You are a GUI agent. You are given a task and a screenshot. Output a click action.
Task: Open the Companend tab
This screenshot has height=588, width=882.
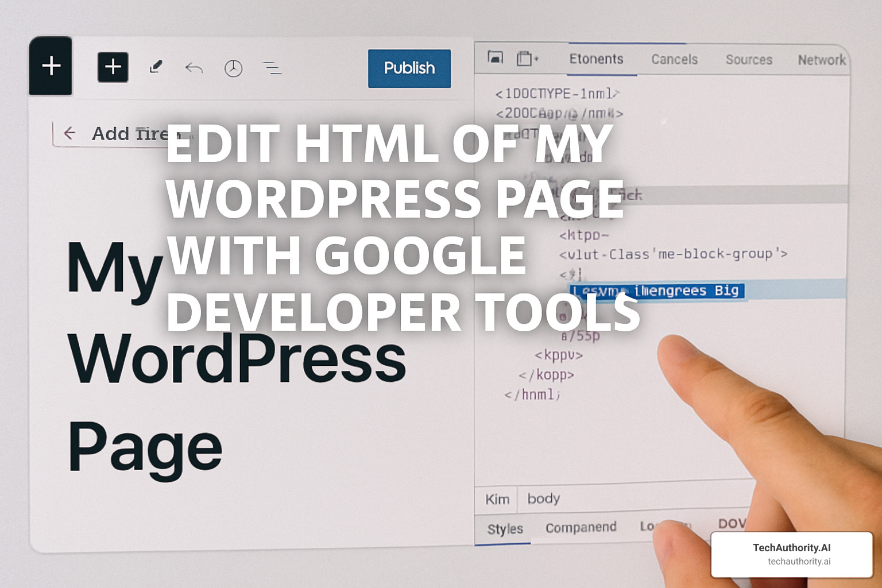click(581, 527)
